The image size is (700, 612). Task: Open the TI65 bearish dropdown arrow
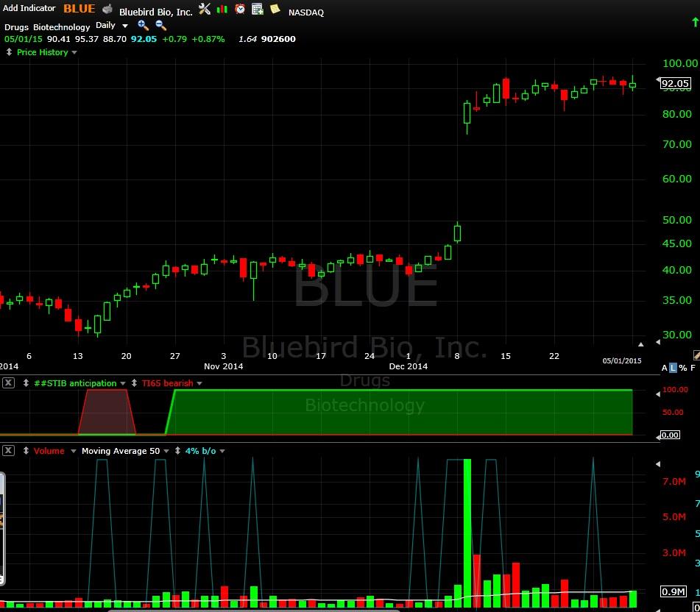click(x=199, y=384)
